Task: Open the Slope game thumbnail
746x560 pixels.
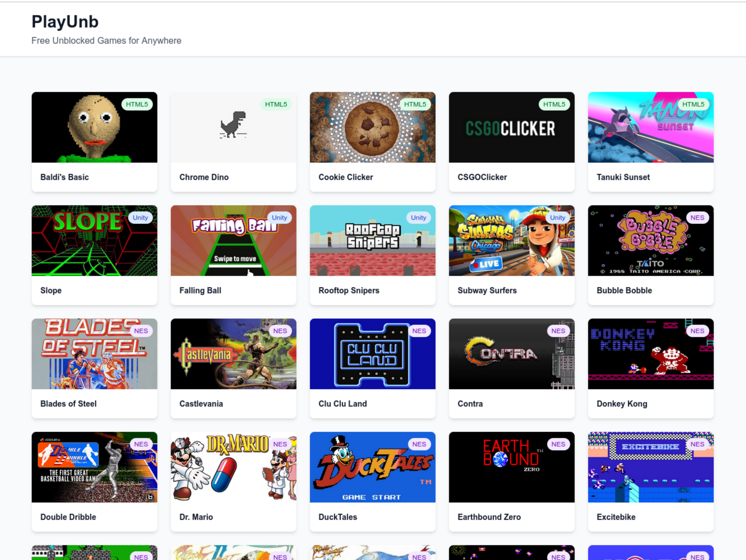Action: pyautogui.click(x=95, y=240)
